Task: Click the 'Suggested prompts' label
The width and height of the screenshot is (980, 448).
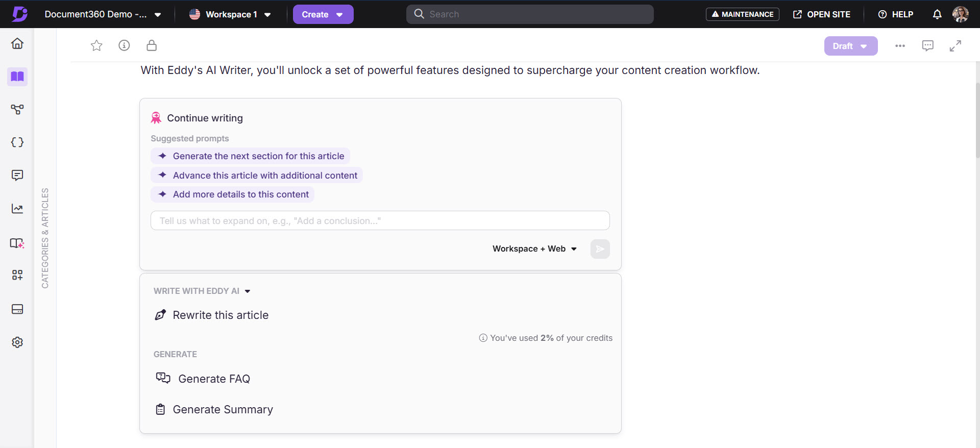Action: pyautogui.click(x=190, y=138)
